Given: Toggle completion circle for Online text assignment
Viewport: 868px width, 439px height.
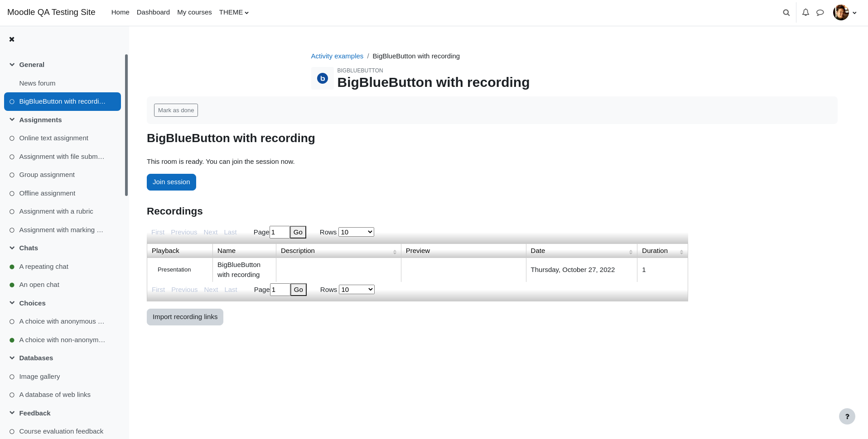Looking at the screenshot, I should click(12, 138).
